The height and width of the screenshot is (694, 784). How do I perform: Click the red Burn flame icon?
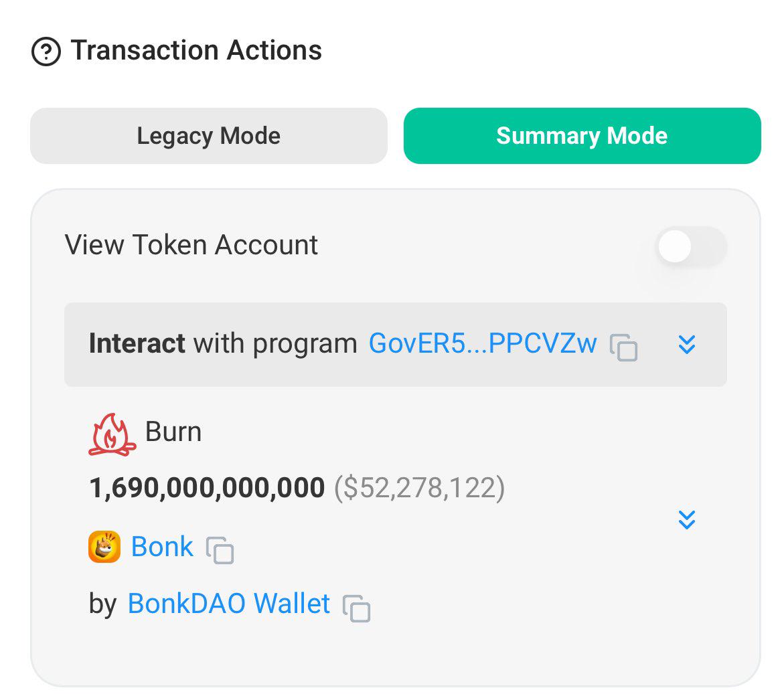pos(112,434)
